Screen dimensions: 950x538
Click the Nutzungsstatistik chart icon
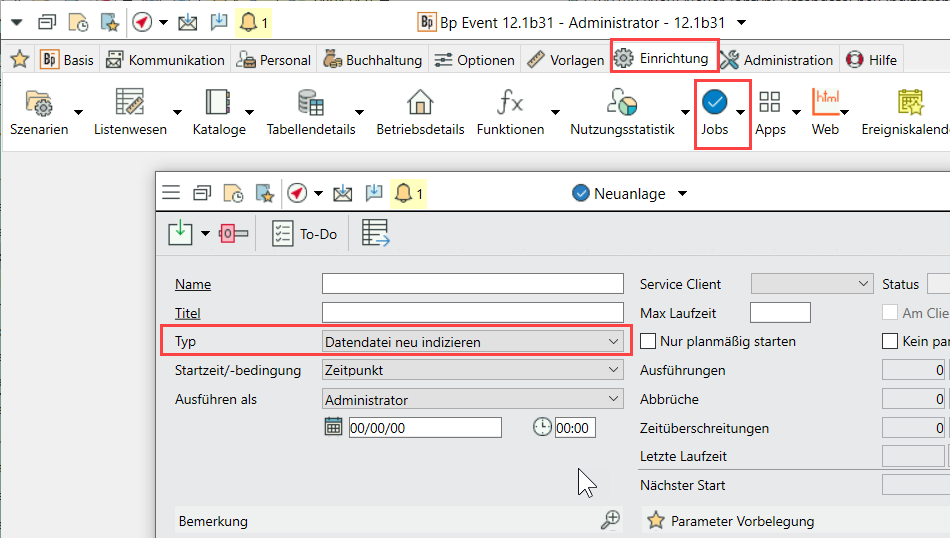point(622,102)
